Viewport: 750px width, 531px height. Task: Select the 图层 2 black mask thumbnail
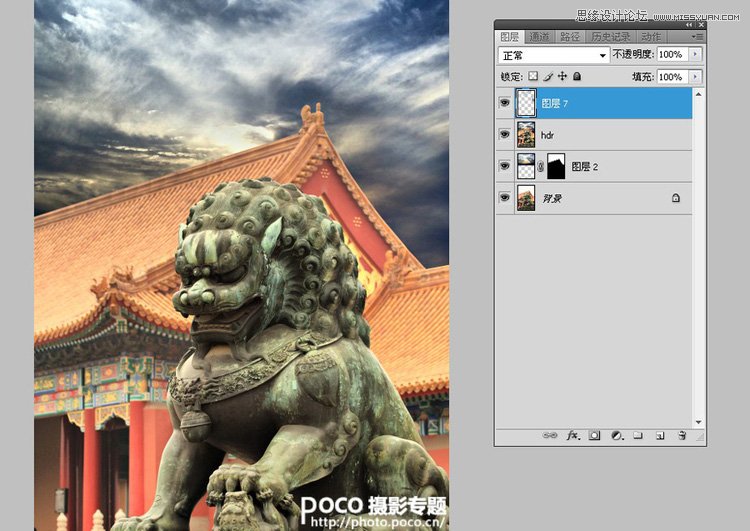556,166
